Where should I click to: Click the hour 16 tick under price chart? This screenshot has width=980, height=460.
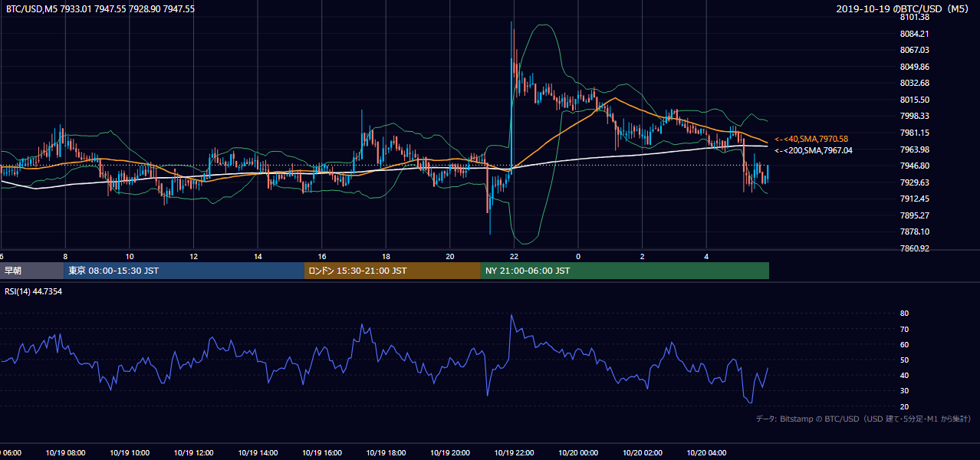[322, 257]
